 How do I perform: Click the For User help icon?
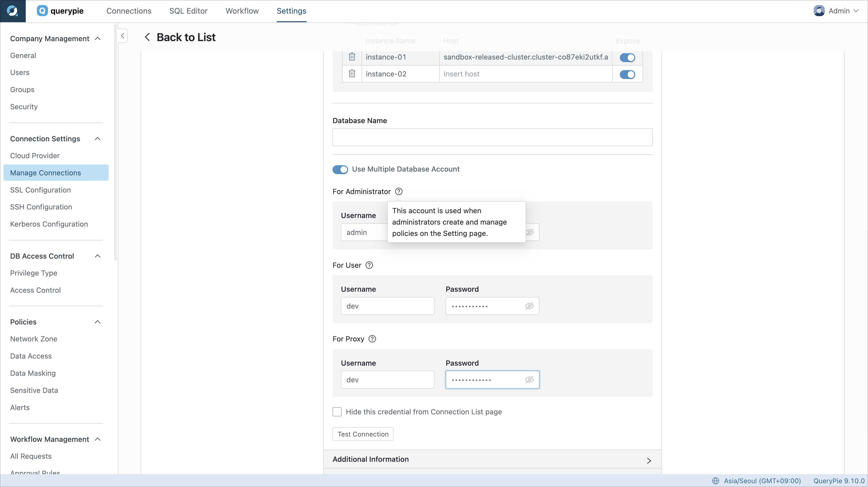(369, 265)
